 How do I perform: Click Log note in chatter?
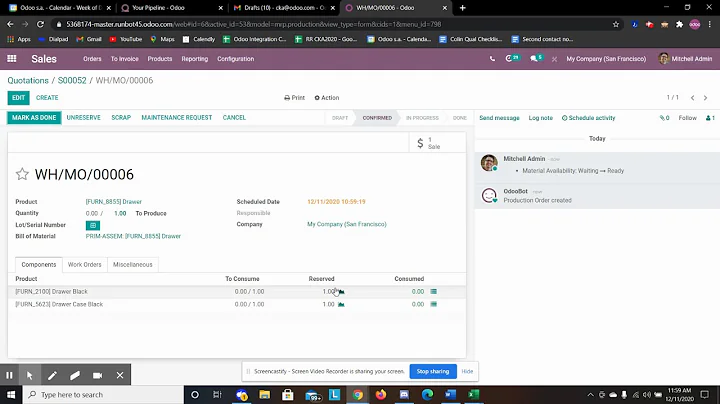(x=540, y=118)
